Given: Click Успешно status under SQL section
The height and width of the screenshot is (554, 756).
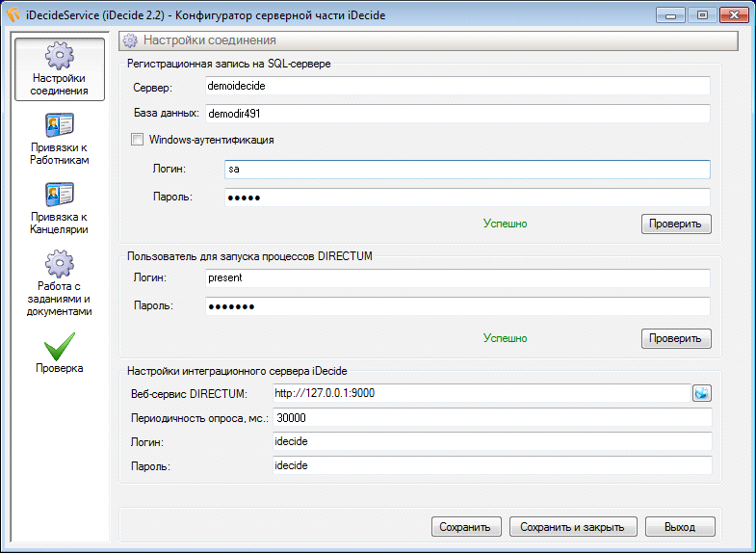Looking at the screenshot, I should pos(506,224).
